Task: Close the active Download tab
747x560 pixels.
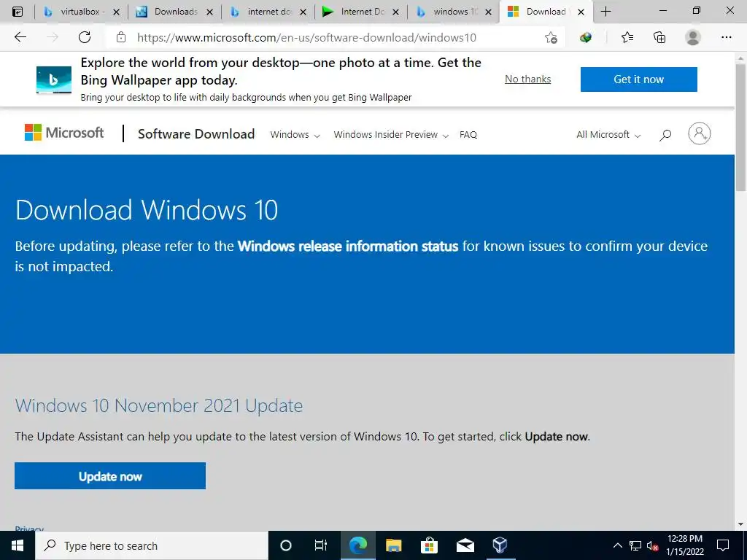Action: click(581, 12)
